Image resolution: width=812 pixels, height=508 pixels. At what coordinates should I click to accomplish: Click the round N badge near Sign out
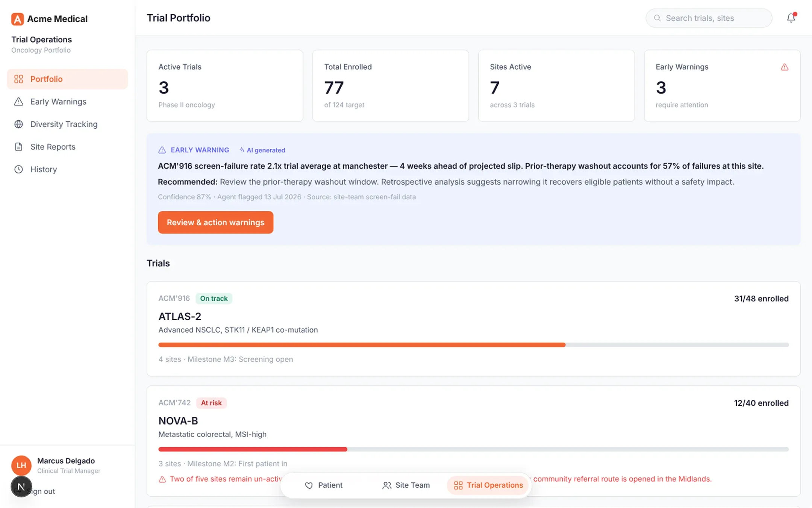tap(21, 487)
